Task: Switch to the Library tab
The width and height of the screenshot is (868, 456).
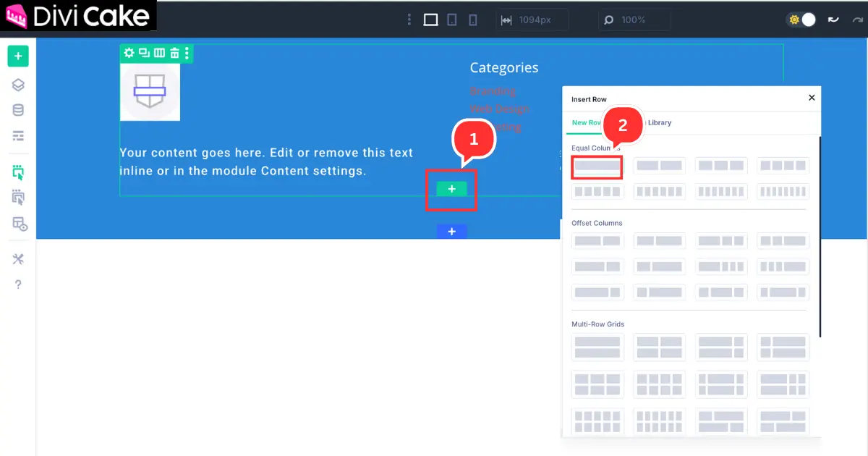Action: tap(660, 122)
